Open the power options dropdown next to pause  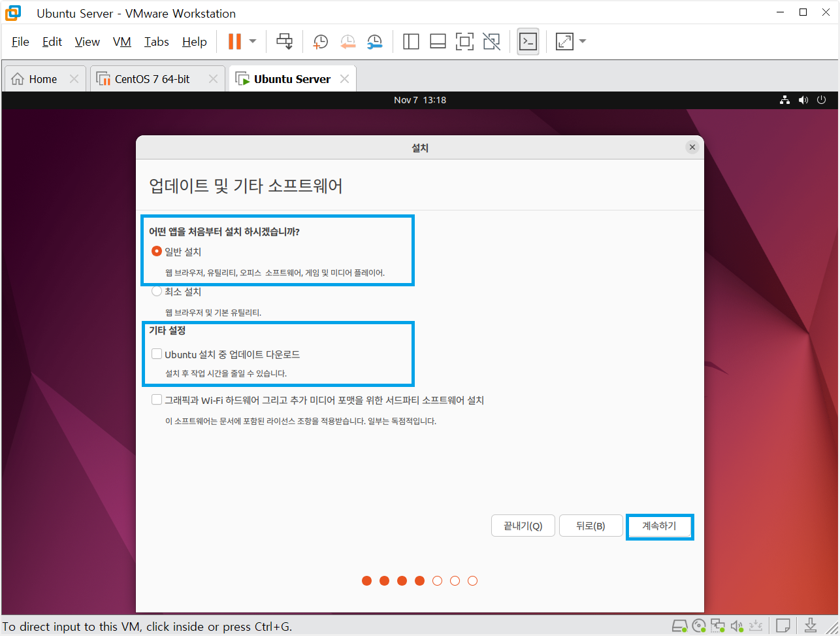coord(253,42)
